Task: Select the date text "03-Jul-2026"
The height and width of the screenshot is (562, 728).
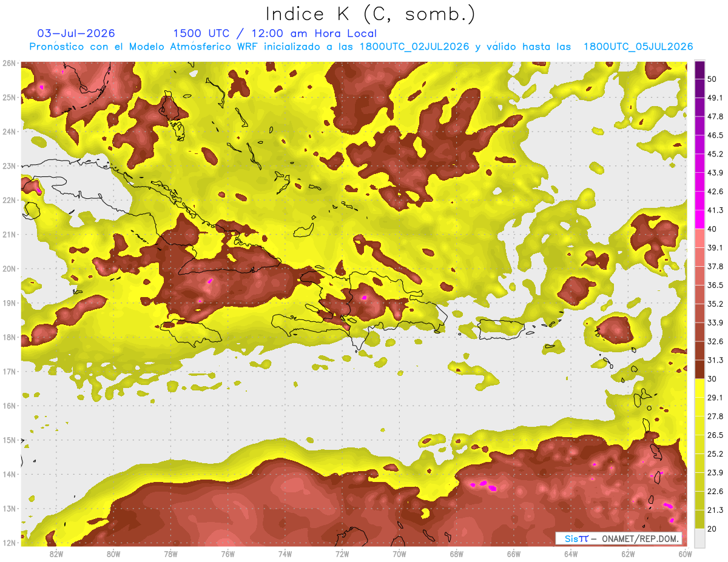Action: click(x=76, y=33)
